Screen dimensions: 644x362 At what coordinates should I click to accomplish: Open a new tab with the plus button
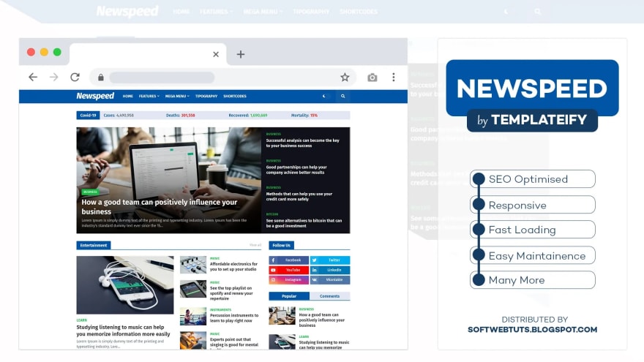click(x=241, y=54)
